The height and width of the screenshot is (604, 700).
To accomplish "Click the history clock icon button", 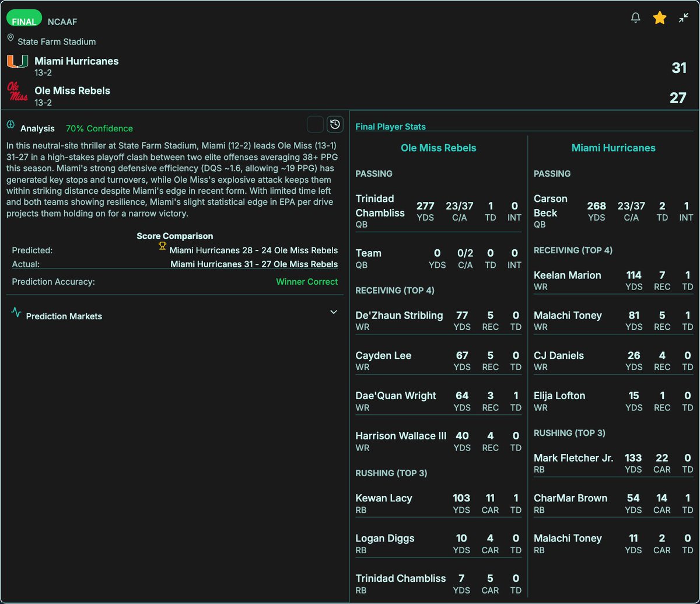I will coord(335,124).
